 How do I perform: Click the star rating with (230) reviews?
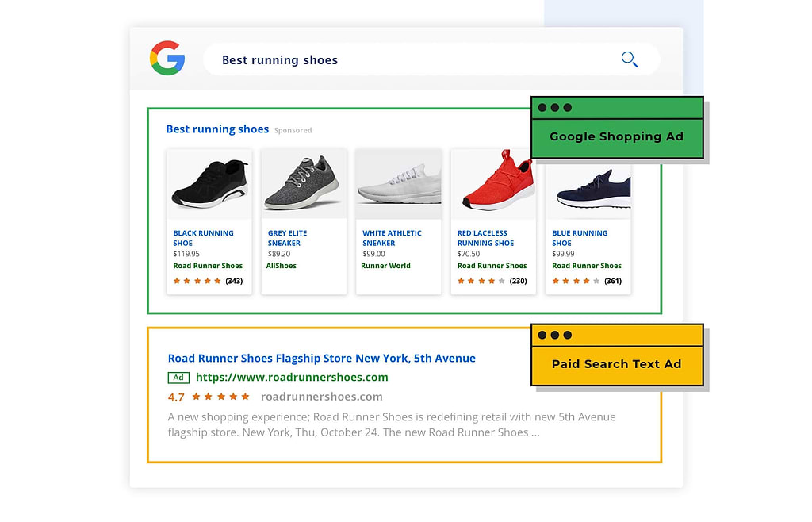pos(492,281)
